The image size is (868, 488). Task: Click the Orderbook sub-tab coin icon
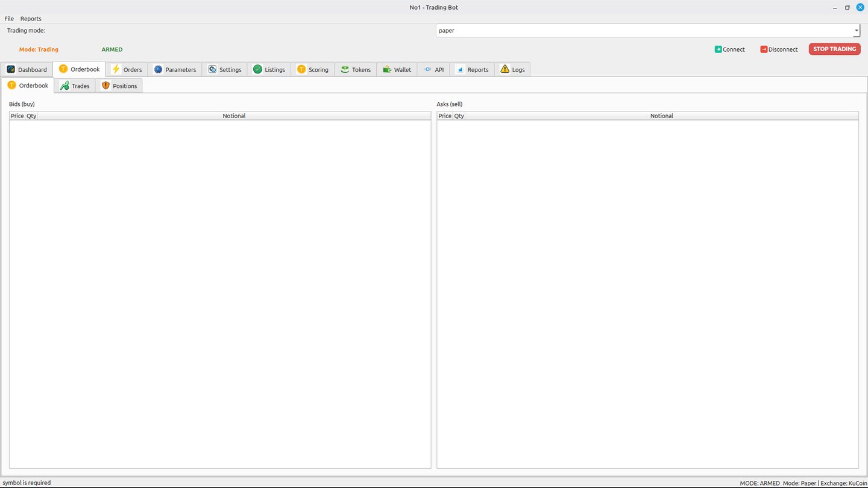[12, 85]
